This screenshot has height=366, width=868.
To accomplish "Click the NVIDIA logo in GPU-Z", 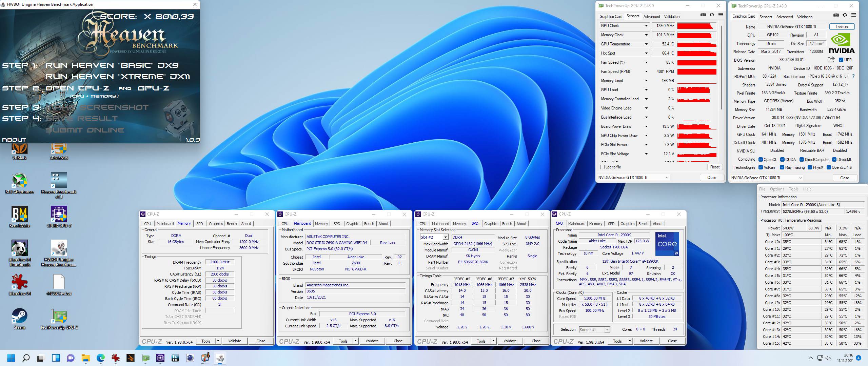I will coord(841,43).
